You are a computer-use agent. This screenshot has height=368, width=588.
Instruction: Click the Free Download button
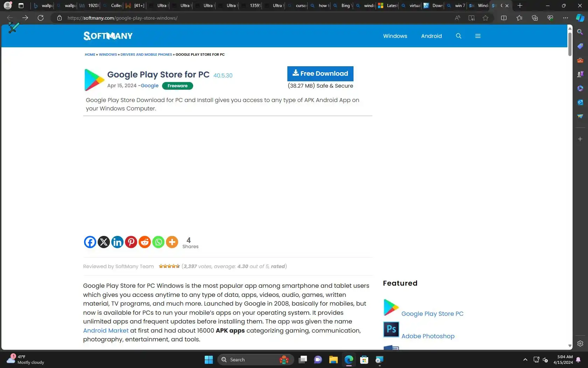point(320,74)
